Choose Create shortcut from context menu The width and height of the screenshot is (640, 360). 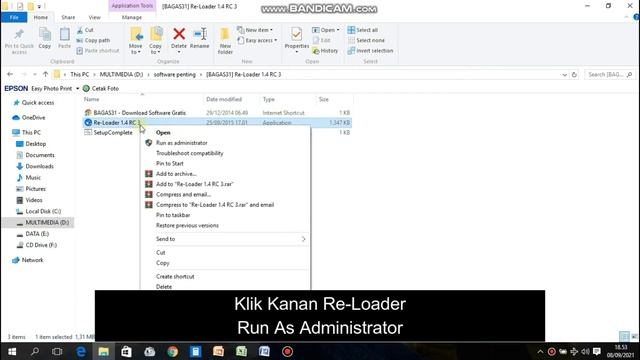click(175, 276)
